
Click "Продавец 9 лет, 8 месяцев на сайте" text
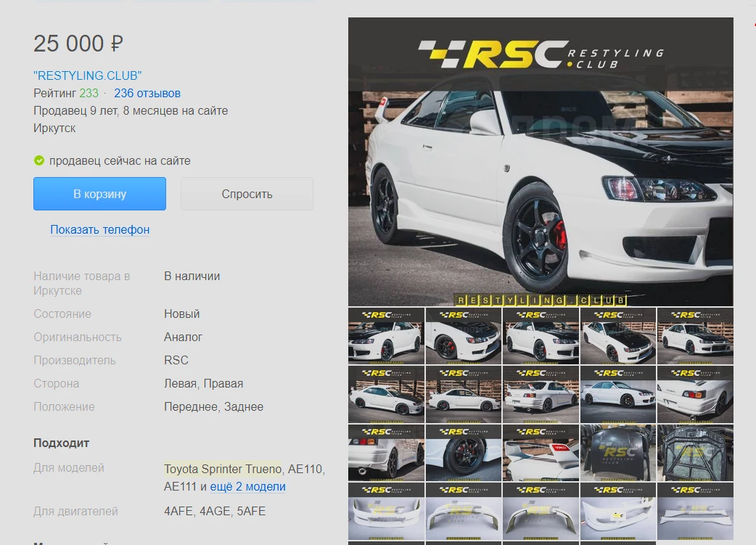(x=131, y=111)
